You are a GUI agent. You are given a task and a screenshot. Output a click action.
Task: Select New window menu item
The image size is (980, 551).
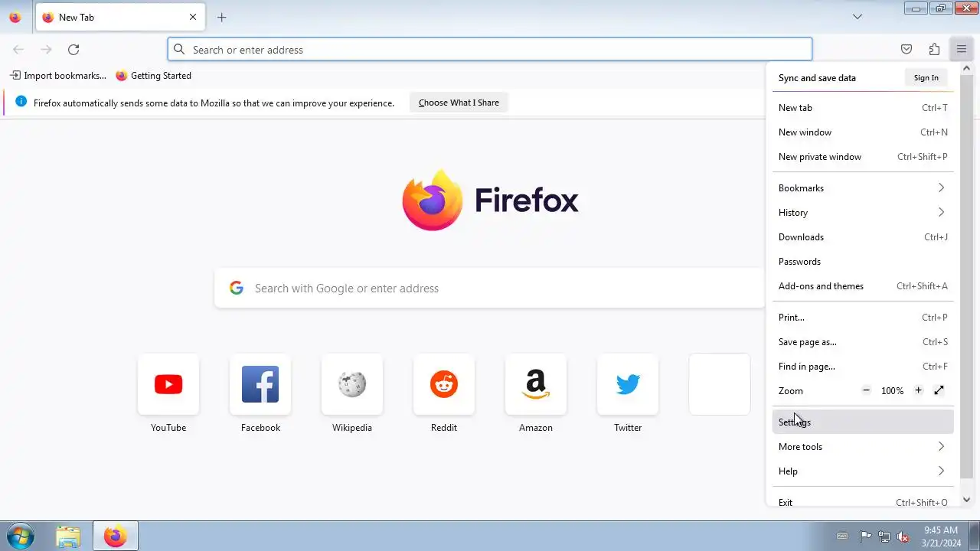pos(863,132)
